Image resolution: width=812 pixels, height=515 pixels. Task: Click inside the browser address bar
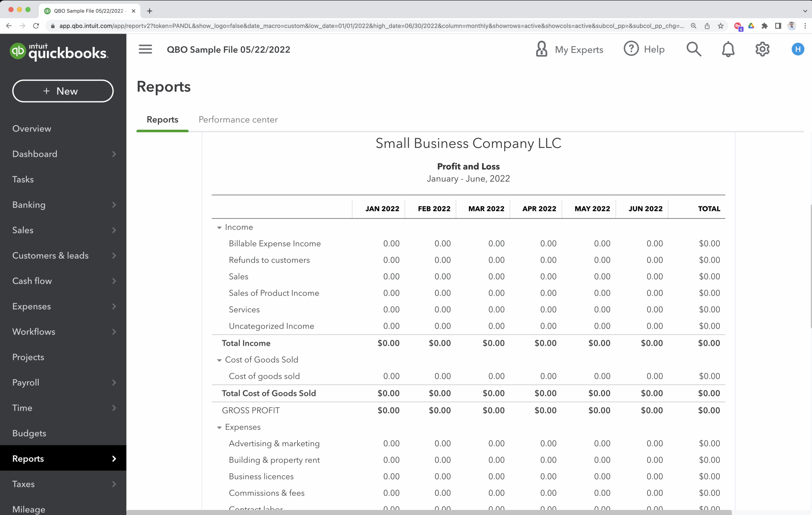point(371,26)
